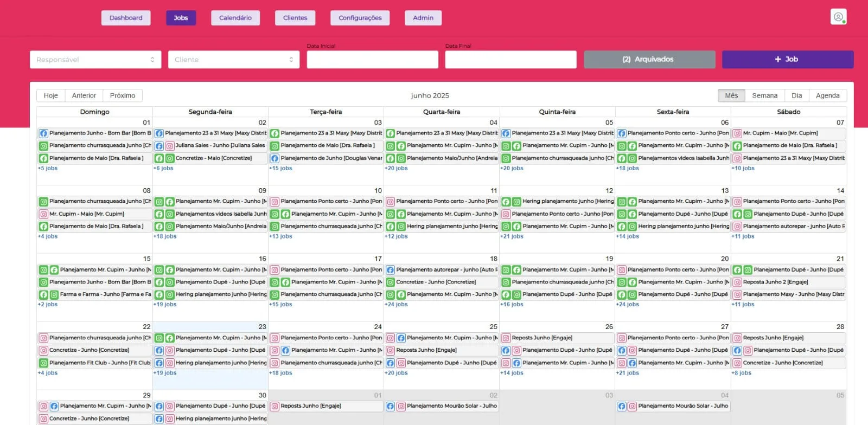The height and width of the screenshot is (425, 868).
Task: Focus the Data Inicial date field
Action: [x=372, y=60]
